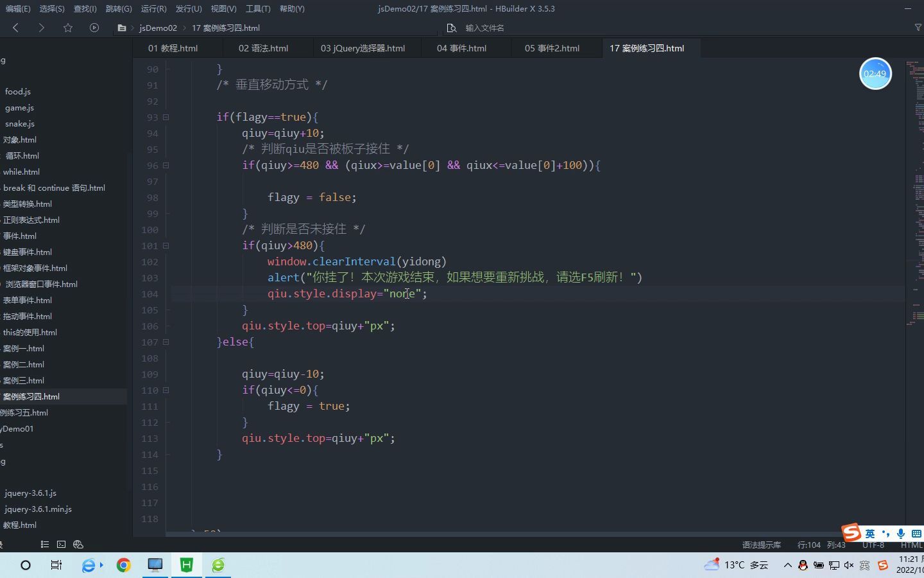Click the 行:104 列:43 position indicator
924x578 pixels.
[x=821, y=545]
